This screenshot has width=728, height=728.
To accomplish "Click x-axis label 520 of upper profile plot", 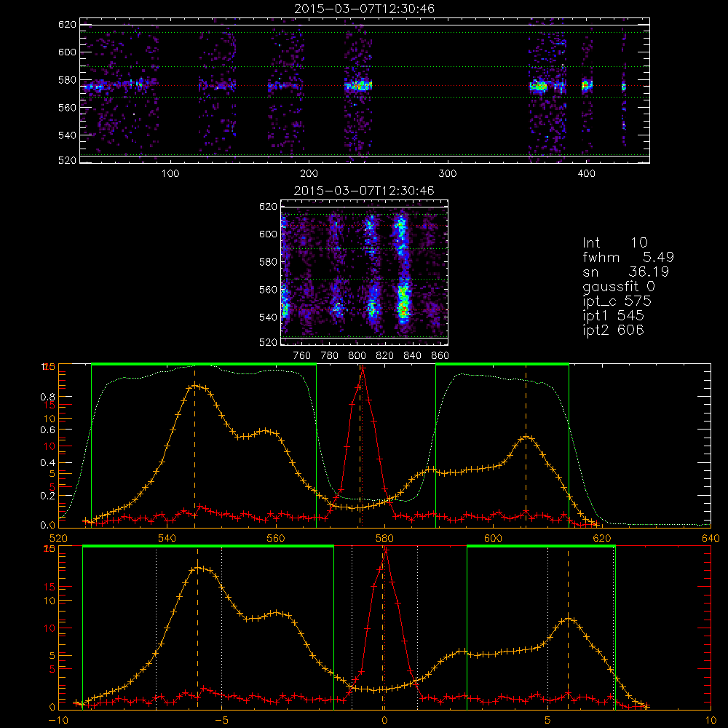I will 58,539.
